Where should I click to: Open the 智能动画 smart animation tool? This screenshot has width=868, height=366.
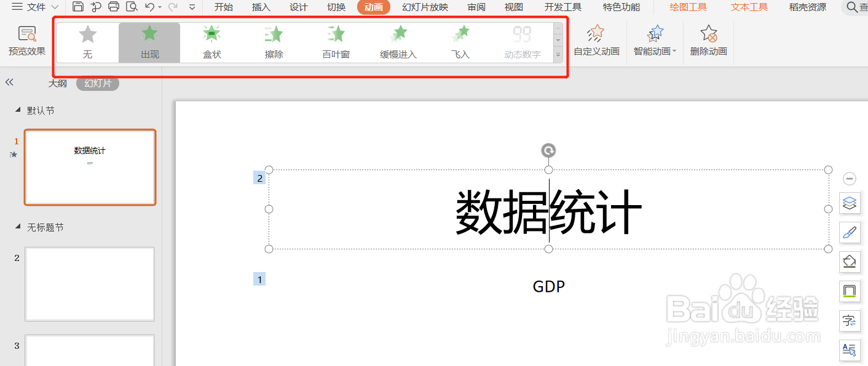tap(654, 37)
